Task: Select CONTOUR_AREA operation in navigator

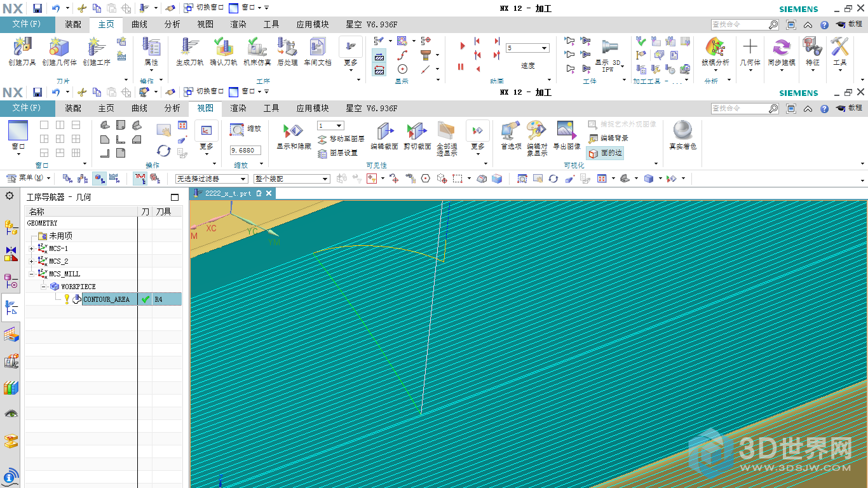Action: coord(106,299)
